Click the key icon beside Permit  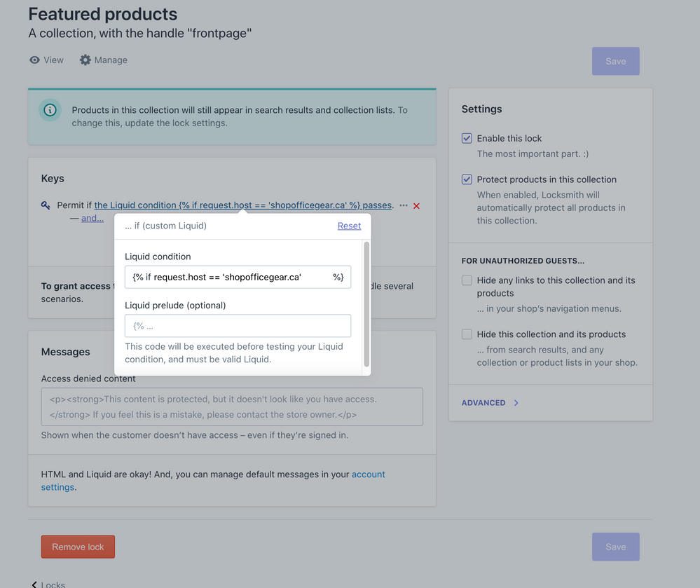46,205
